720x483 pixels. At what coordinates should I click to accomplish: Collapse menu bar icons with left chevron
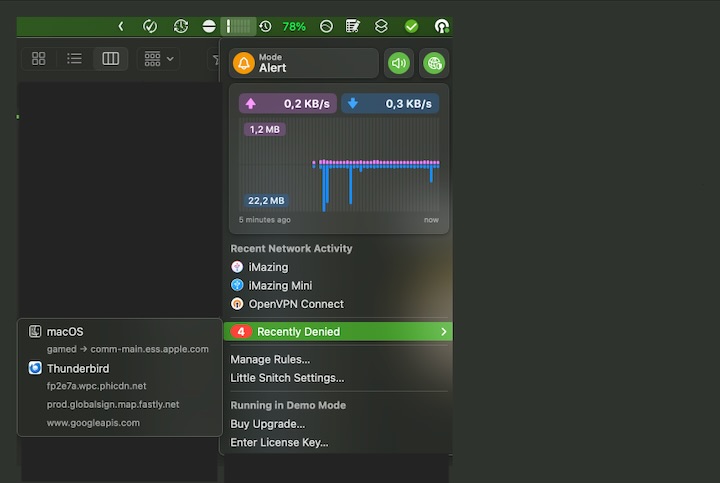coord(121,26)
